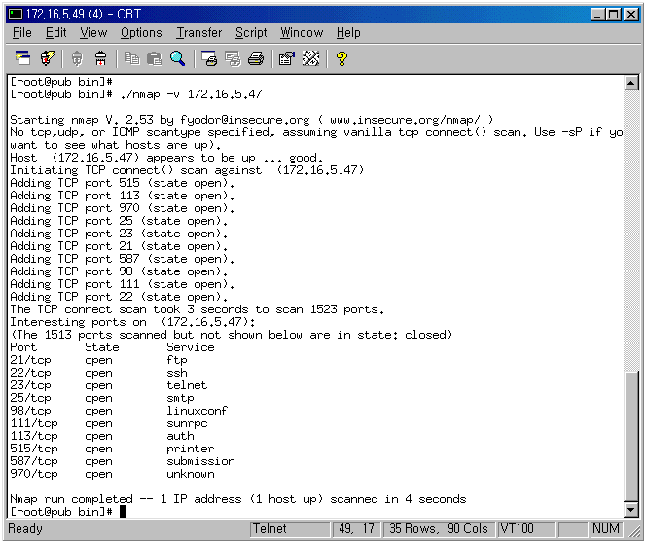
Task: Click the 'Adding TCP port 587' line
Action: [122, 259]
